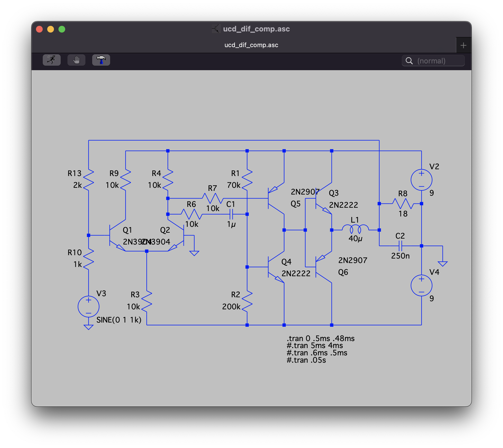Click capacitor C1 symbol

(x=231, y=214)
